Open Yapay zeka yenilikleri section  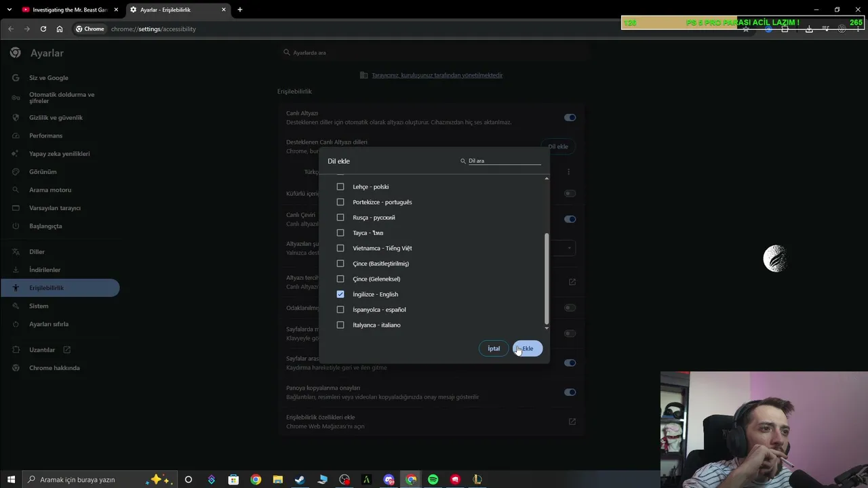pyautogui.click(x=59, y=154)
